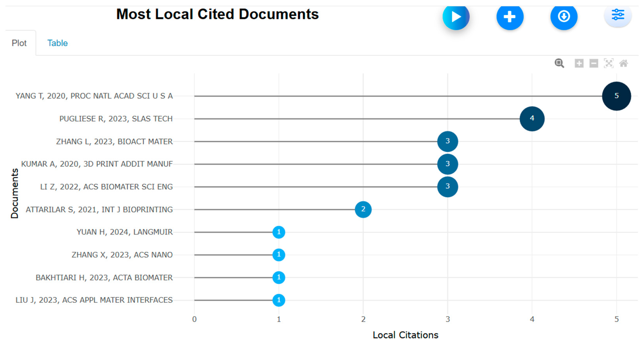Viewport: 644px width, 346px height.
Task: Click the plot zoom in plus icon
Action: point(579,63)
